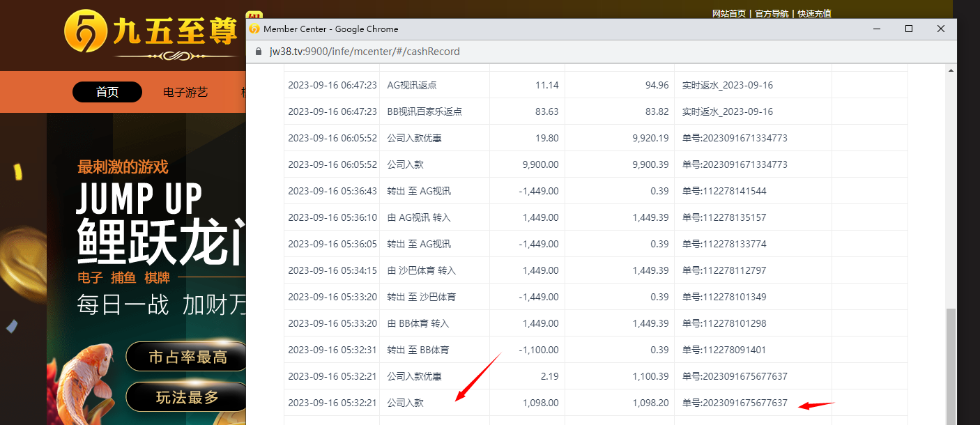Click the 九五至尊 site logo
This screenshot has width=980, height=425.
pos(151,33)
